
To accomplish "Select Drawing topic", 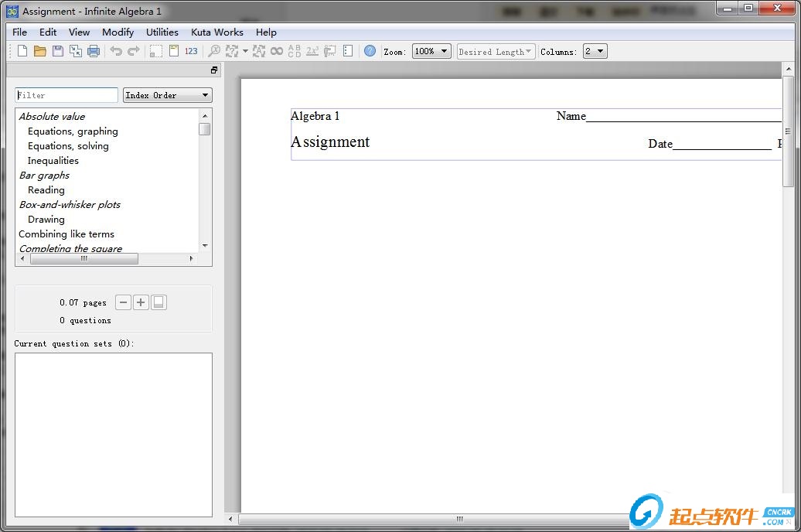I will 46,220.
